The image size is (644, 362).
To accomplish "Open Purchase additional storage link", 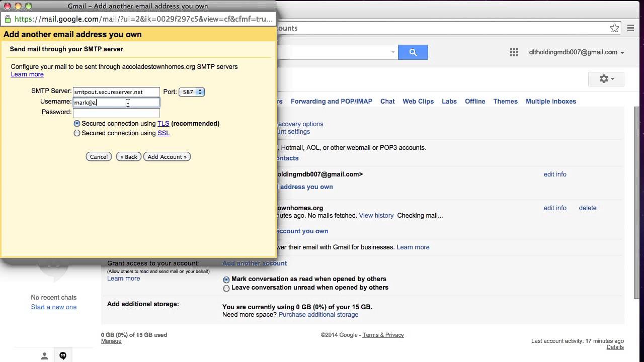I will 318,314.
